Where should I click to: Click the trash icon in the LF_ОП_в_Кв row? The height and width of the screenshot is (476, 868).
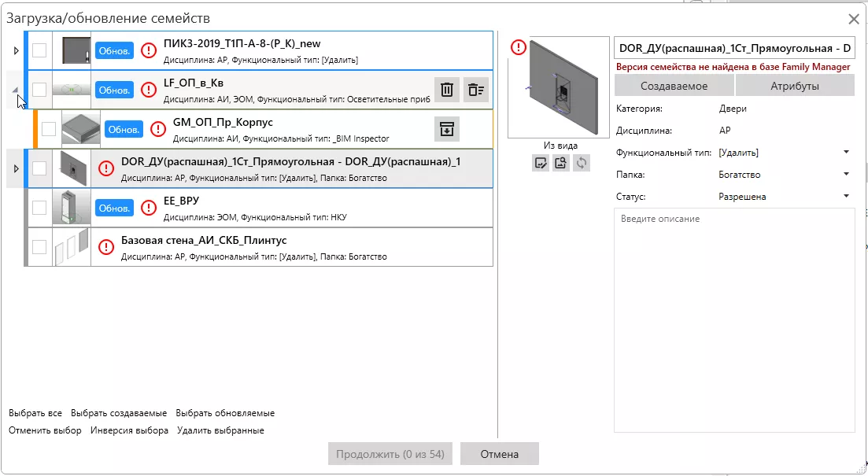click(x=446, y=90)
